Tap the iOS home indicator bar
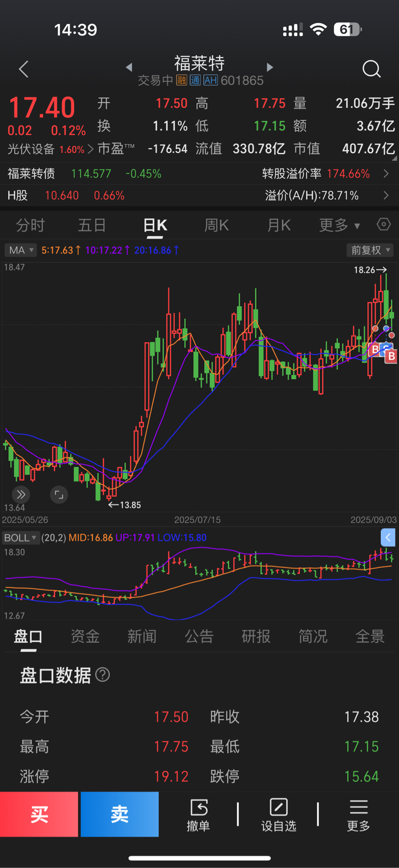This screenshot has height=868, width=399. tap(199, 858)
